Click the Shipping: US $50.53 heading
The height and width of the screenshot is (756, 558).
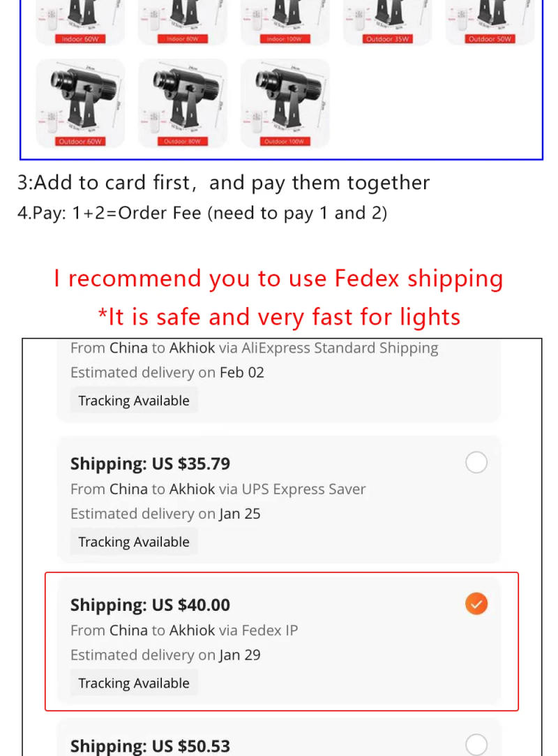click(150, 746)
